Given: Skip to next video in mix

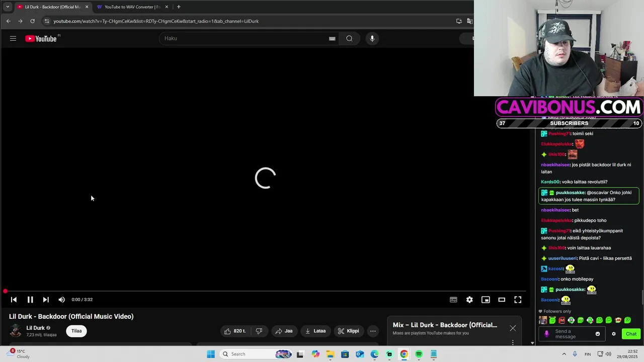Looking at the screenshot, I should 46,300.
